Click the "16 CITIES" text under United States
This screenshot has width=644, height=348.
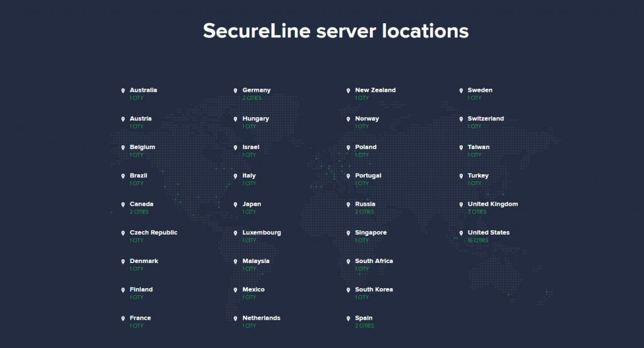click(x=478, y=240)
